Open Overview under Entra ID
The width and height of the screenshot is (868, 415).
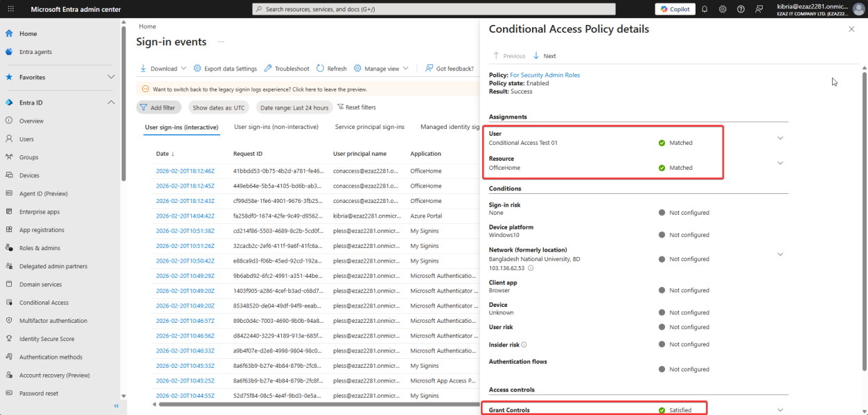tap(31, 121)
